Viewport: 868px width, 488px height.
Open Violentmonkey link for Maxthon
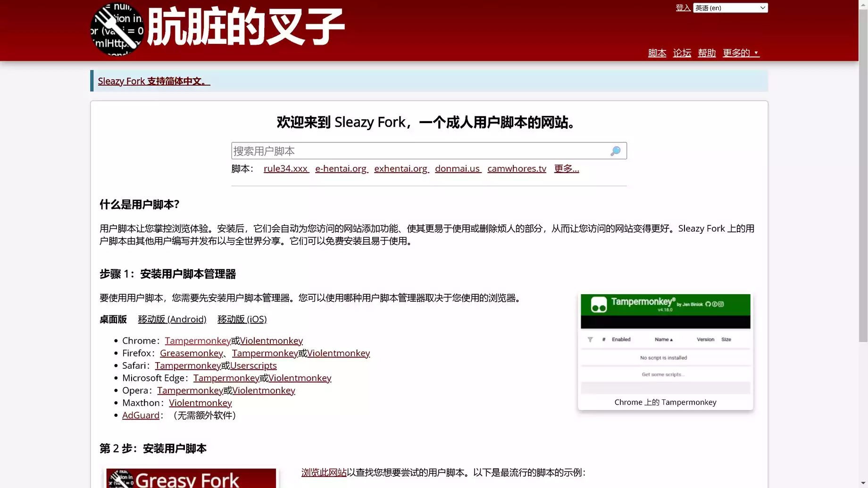(200, 403)
